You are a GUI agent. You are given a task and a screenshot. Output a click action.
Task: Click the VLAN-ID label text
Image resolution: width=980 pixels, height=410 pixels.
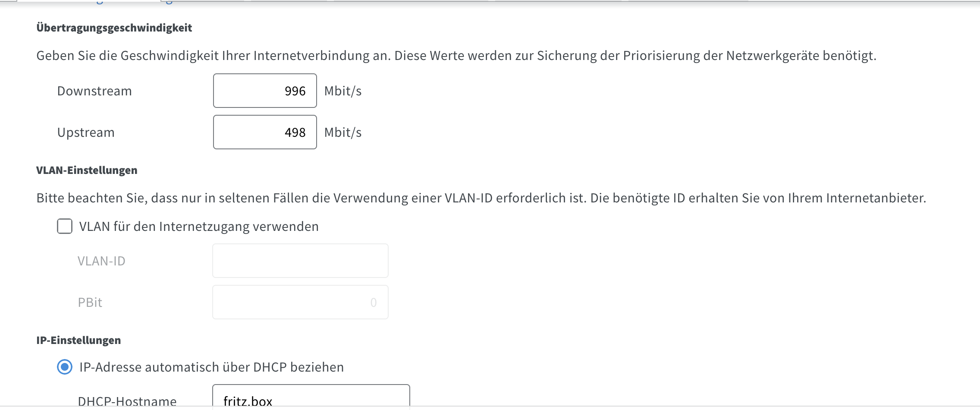point(101,261)
